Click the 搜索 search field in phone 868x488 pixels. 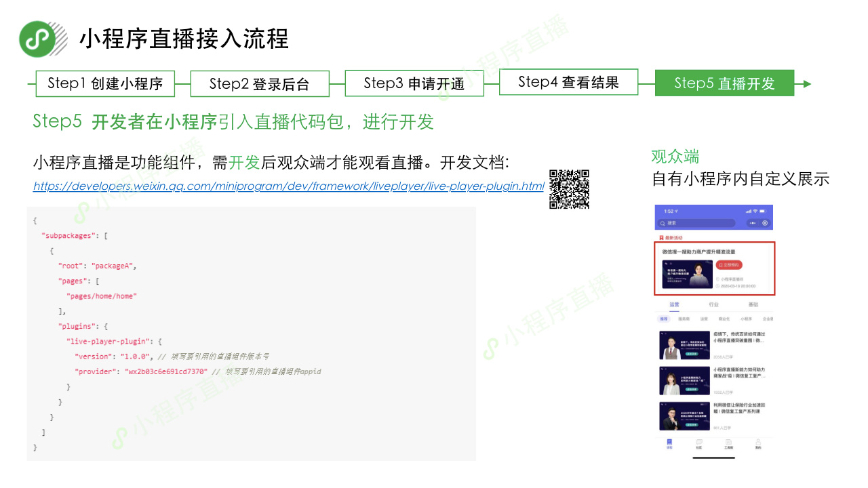coord(697,223)
